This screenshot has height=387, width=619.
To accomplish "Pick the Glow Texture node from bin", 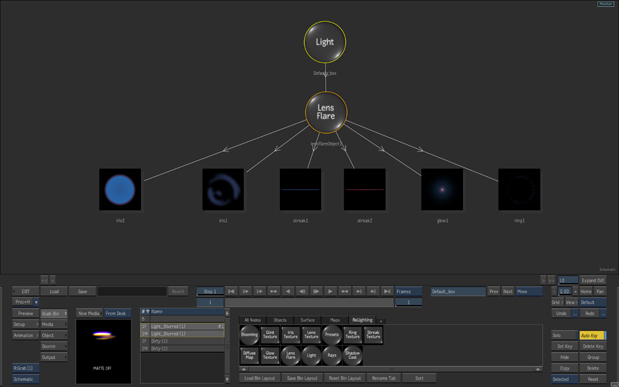I will 270,355.
